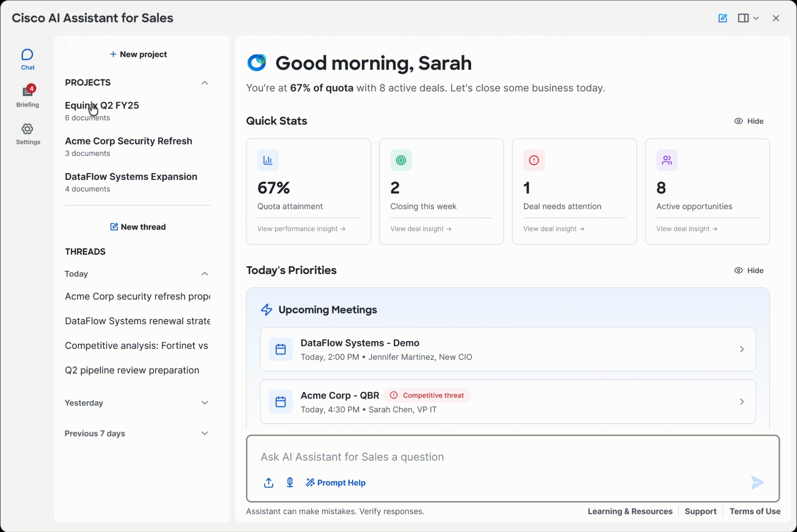Toggle the side panel layout icon
Image resolution: width=797 pixels, height=532 pixels.
click(x=743, y=18)
